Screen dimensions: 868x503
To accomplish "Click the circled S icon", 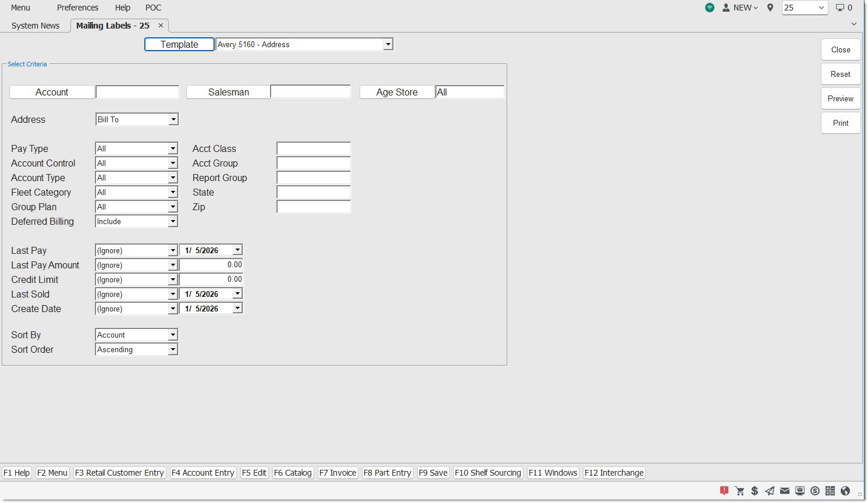I will coord(815,491).
